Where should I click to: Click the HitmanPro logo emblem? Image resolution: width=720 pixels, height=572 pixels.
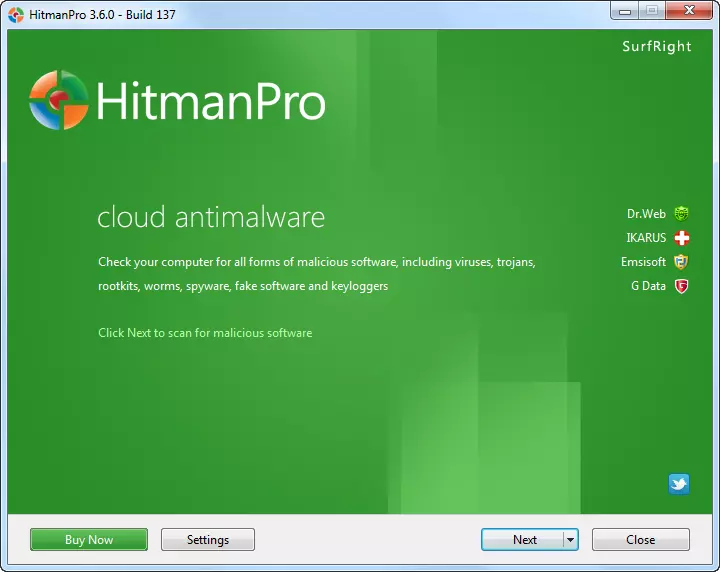click(58, 100)
